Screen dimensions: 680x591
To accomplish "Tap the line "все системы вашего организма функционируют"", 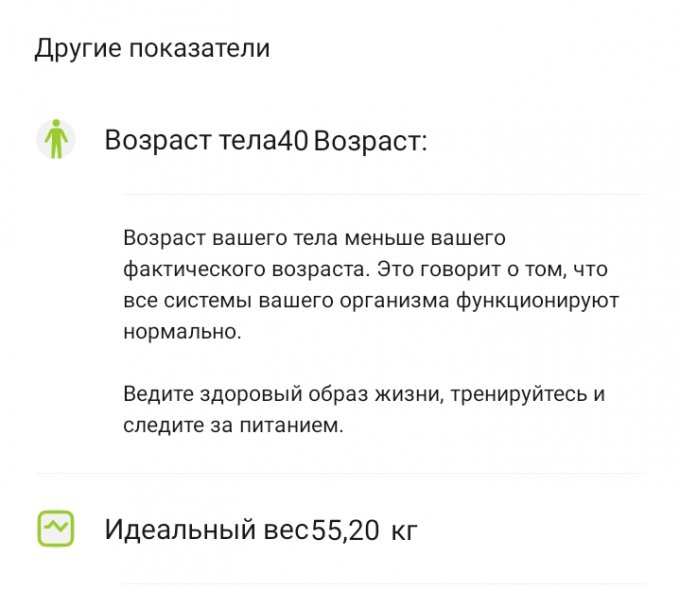I will 371,301.
